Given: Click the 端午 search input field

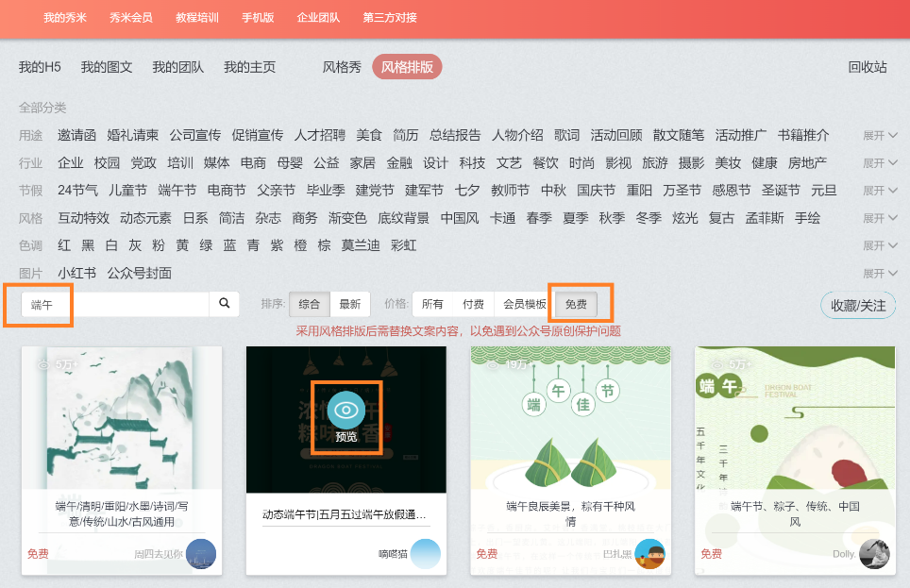Looking at the screenshot, I should (x=113, y=304).
